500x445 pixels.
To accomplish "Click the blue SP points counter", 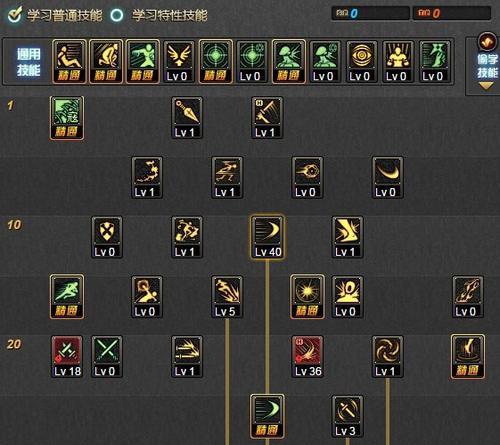I will [370, 13].
